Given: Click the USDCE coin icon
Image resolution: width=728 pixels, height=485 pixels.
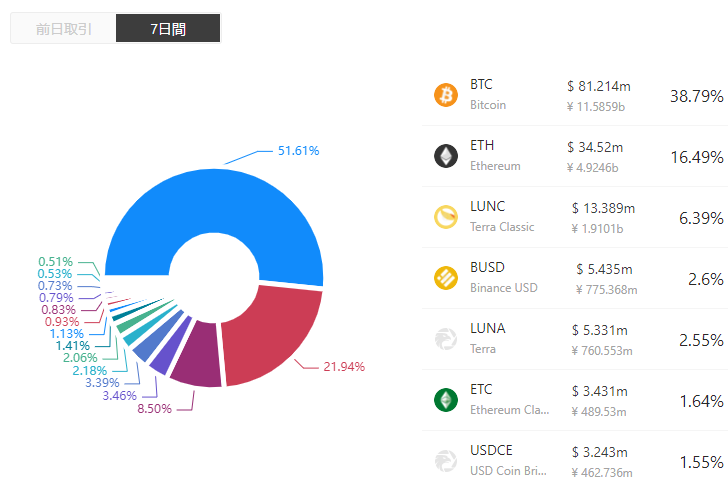Looking at the screenshot, I should click(x=445, y=461).
